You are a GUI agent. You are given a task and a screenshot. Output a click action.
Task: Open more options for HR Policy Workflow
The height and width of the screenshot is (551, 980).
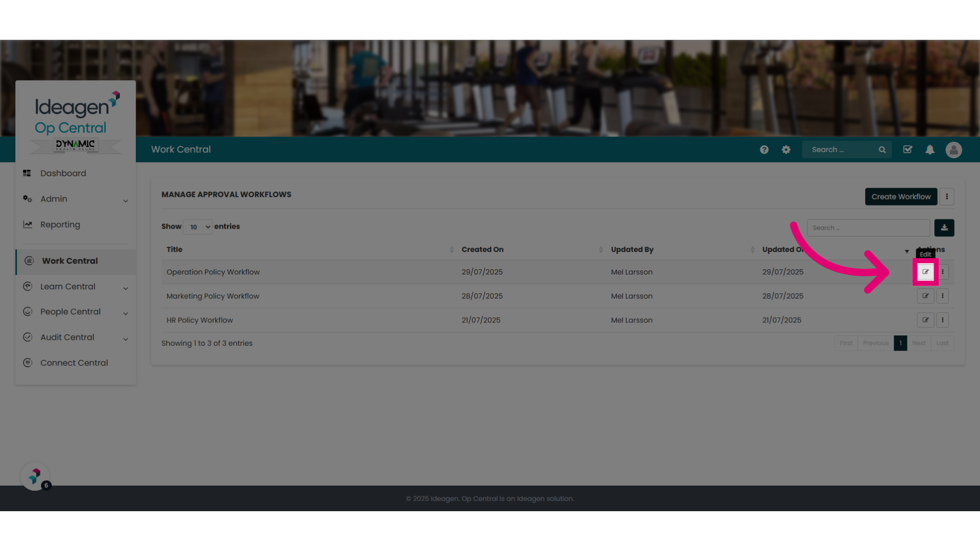(x=943, y=320)
